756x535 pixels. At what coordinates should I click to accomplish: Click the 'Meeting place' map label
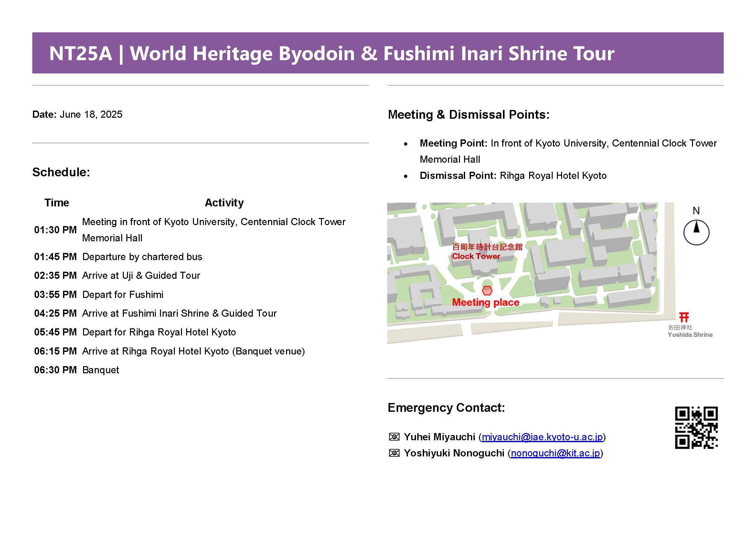[x=486, y=302]
